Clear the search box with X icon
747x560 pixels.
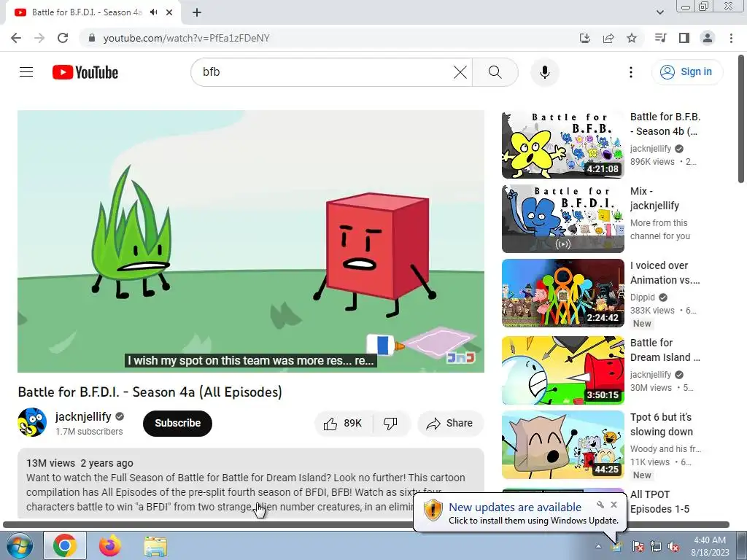tap(460, 72)
